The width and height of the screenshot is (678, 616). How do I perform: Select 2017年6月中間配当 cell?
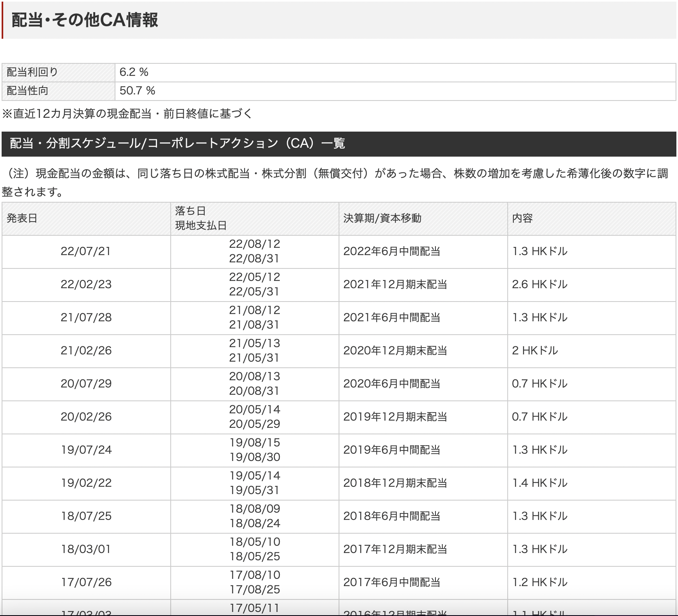(423, 583)
